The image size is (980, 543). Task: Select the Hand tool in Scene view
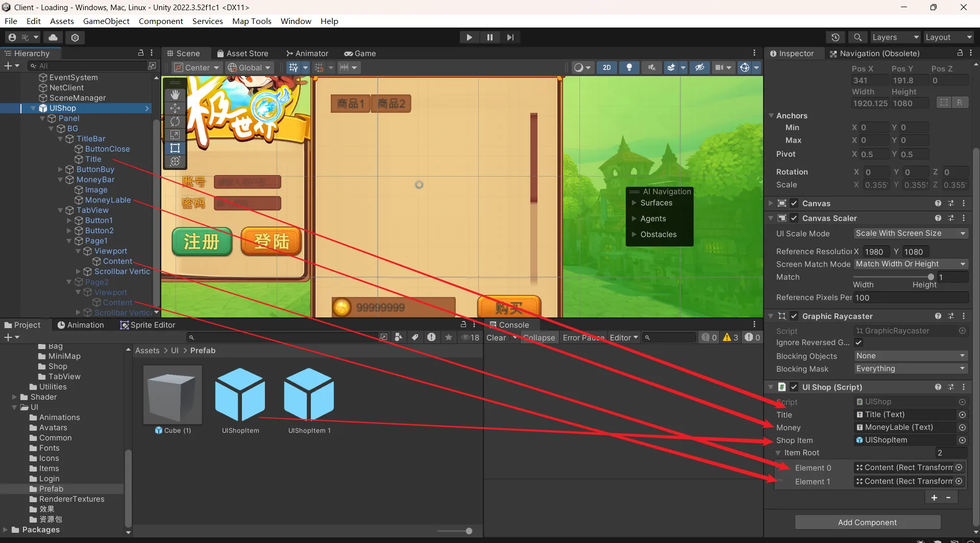tap(175, 95)
